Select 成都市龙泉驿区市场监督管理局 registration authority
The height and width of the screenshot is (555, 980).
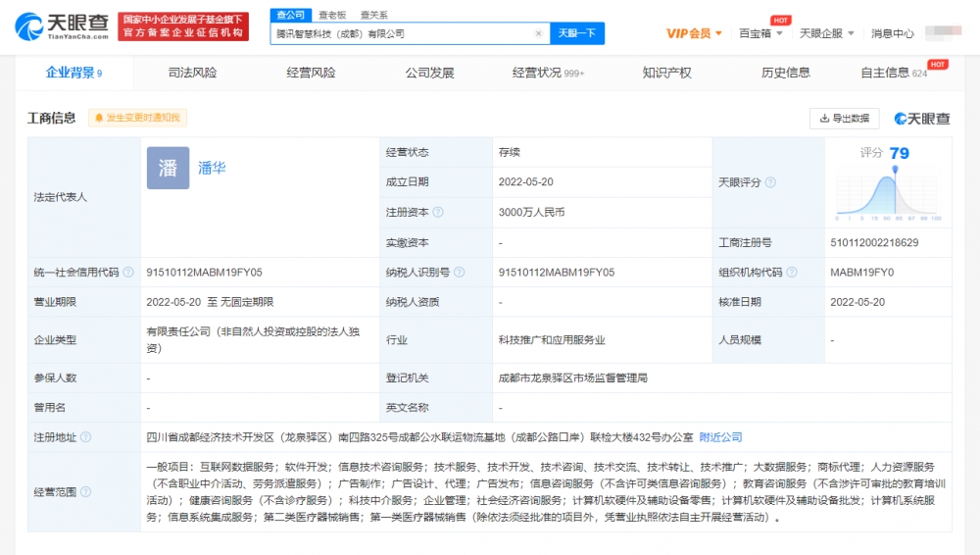click(573, 378)
